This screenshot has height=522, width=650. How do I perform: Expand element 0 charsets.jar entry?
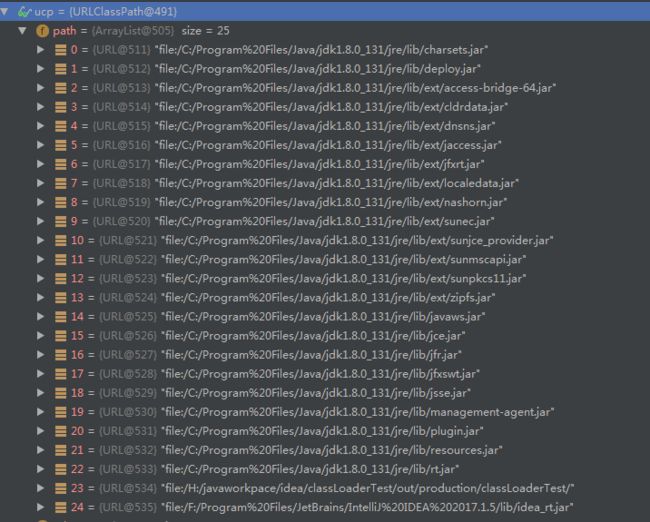(41, 50)
